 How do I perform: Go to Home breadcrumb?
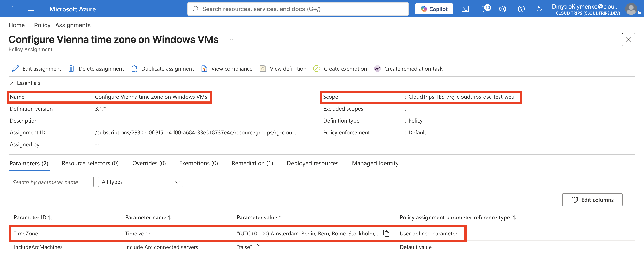(x=16, y=25)
